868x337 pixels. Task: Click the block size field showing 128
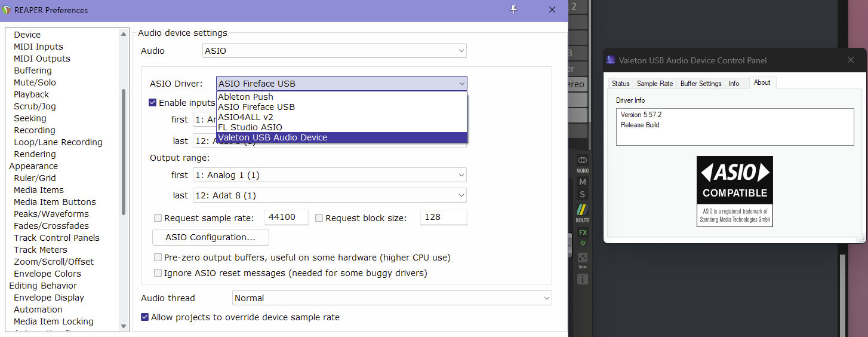[444, 217]
